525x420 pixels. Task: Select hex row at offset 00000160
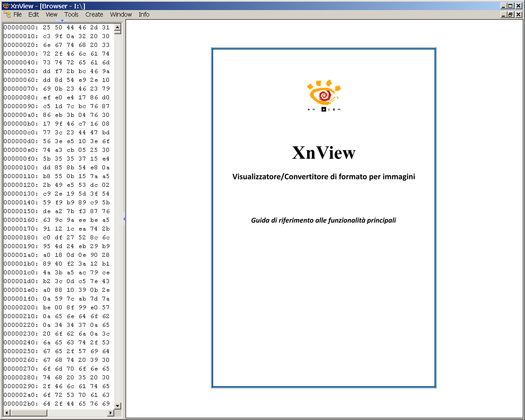point(57,220)
